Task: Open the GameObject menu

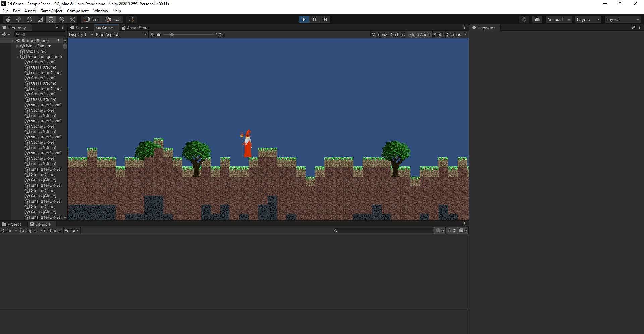Action: [51, 11]
